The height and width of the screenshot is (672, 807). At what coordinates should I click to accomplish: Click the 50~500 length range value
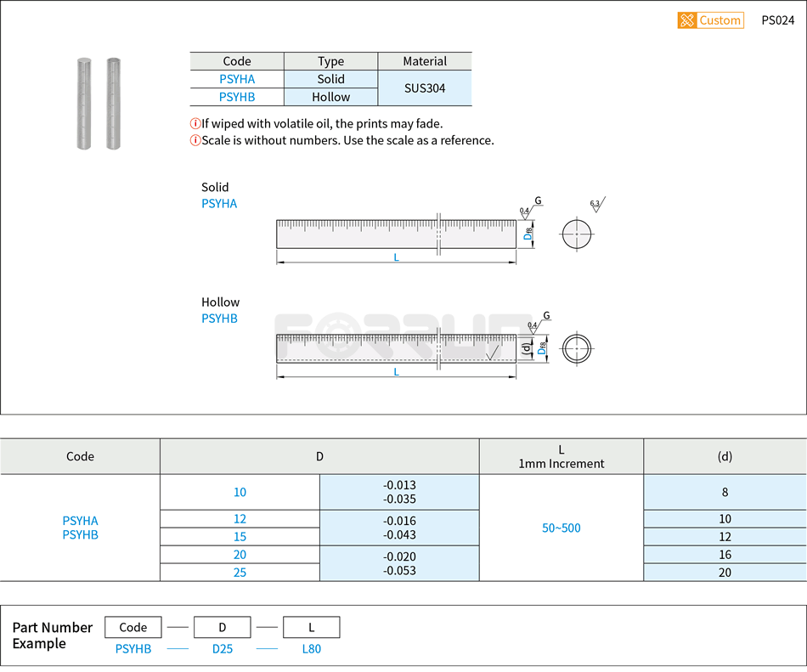coord(561,528)
